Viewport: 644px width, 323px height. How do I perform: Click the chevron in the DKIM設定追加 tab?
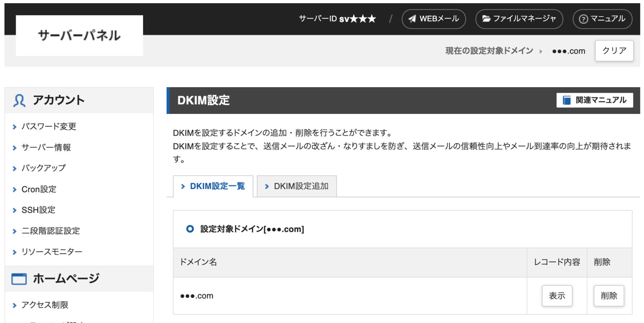(x=267, y=187)
